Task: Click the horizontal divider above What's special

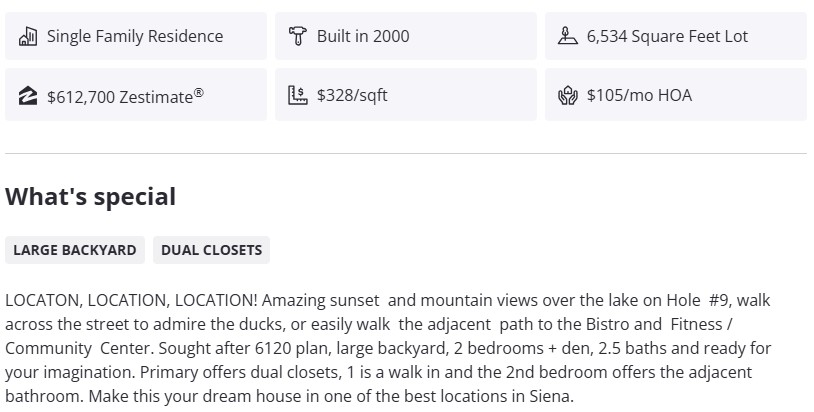Action: click(406, 154)
